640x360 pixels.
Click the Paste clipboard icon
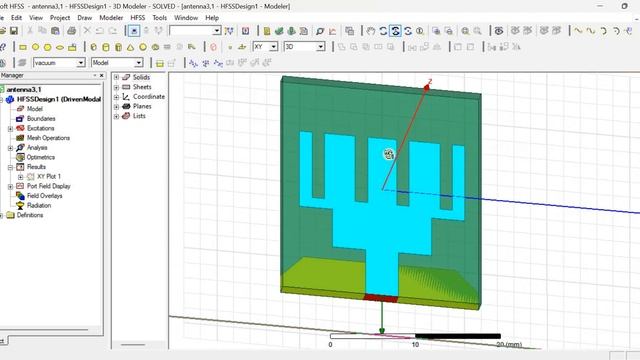[x=55, y=31]
